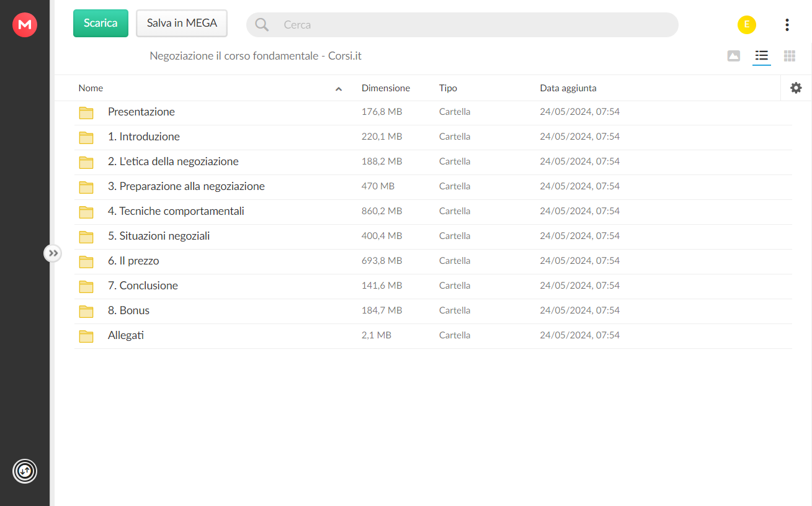Select folder icon of 5. Situazioni negoziali
The height and width of the screenshot is (506, 812).
86,237
